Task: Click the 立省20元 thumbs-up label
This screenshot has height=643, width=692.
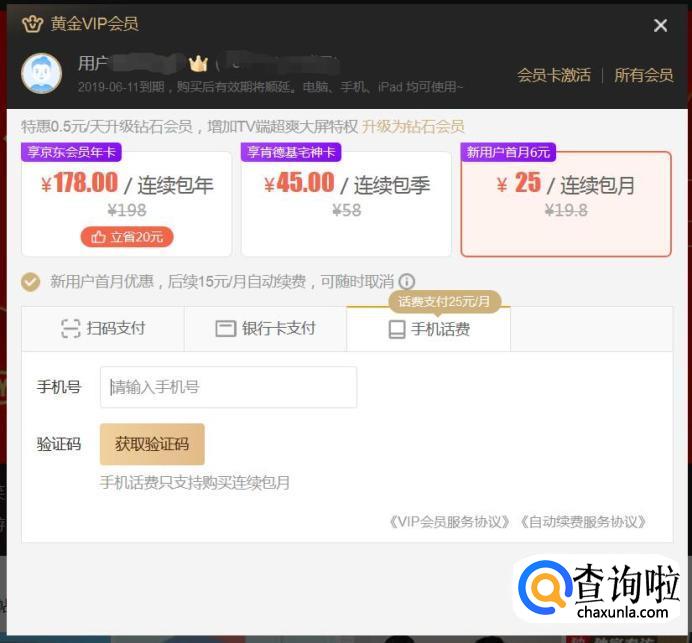Action: (x=127, y=237)
